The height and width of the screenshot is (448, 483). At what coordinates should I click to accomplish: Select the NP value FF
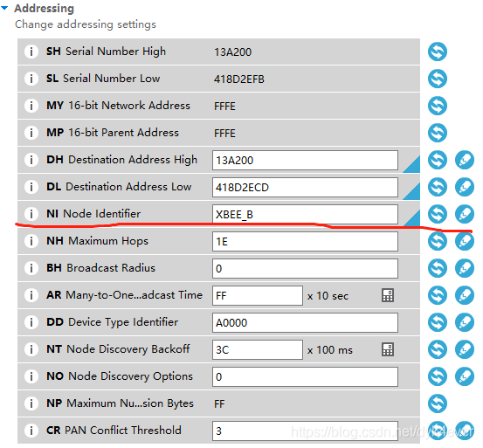tap(219, 404)
